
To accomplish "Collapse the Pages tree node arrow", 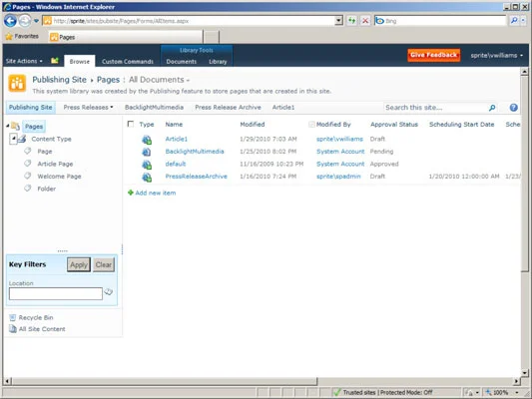I will (x=8, y=126).
